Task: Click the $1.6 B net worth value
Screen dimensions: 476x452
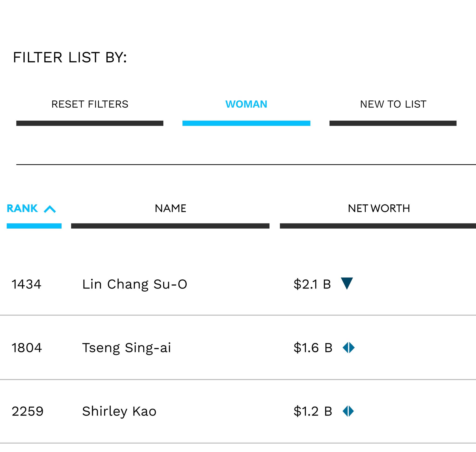Action: point(313,348)
